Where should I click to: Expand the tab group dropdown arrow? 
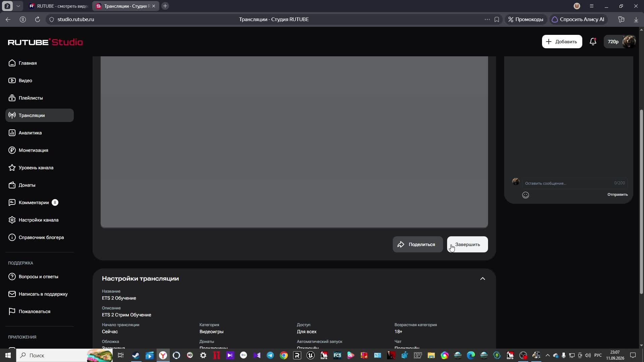pos(18,6)
